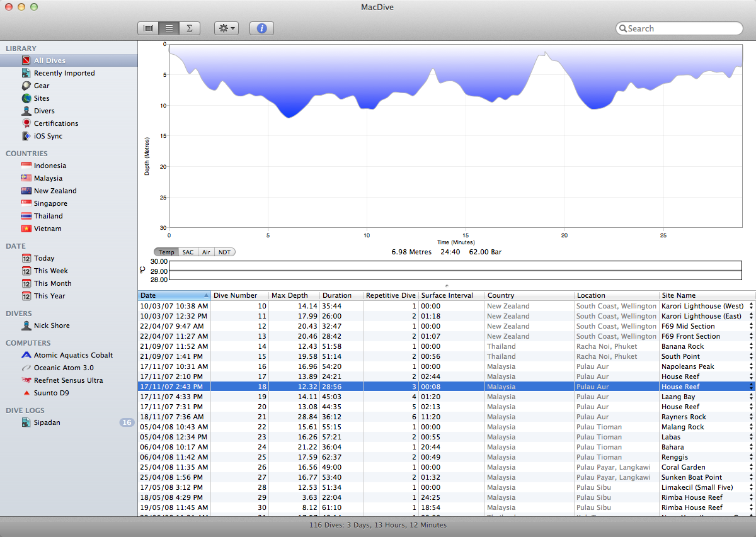Show dives from This Month

pyautogui.click(x=53, y=283)
